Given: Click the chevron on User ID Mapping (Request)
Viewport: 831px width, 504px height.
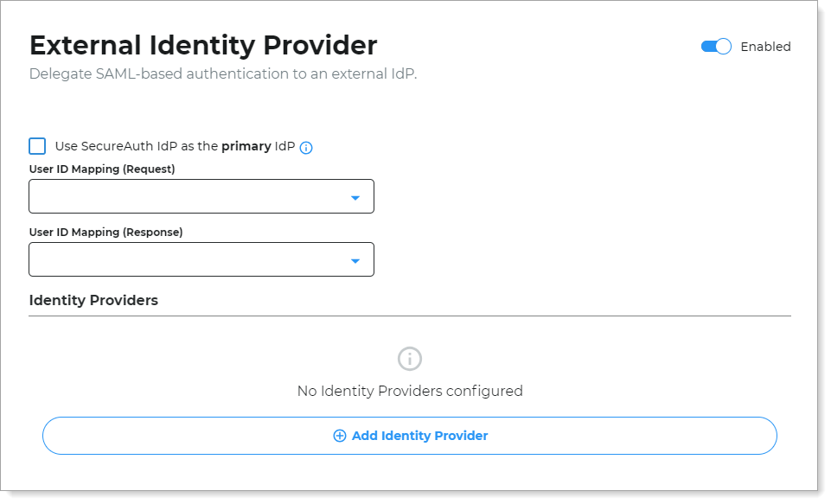Looking at the screenshot, I should [355, 196].
